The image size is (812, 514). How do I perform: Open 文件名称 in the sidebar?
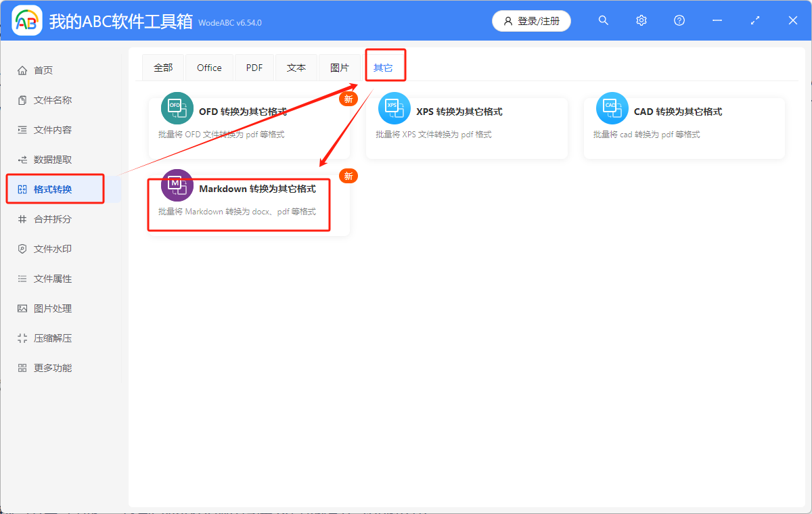coord(52,100)
